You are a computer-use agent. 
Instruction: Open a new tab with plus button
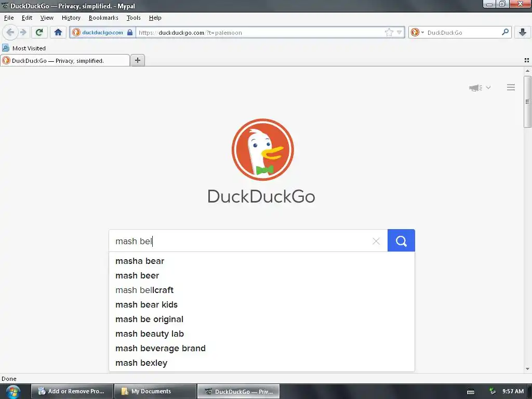(137, 60)
